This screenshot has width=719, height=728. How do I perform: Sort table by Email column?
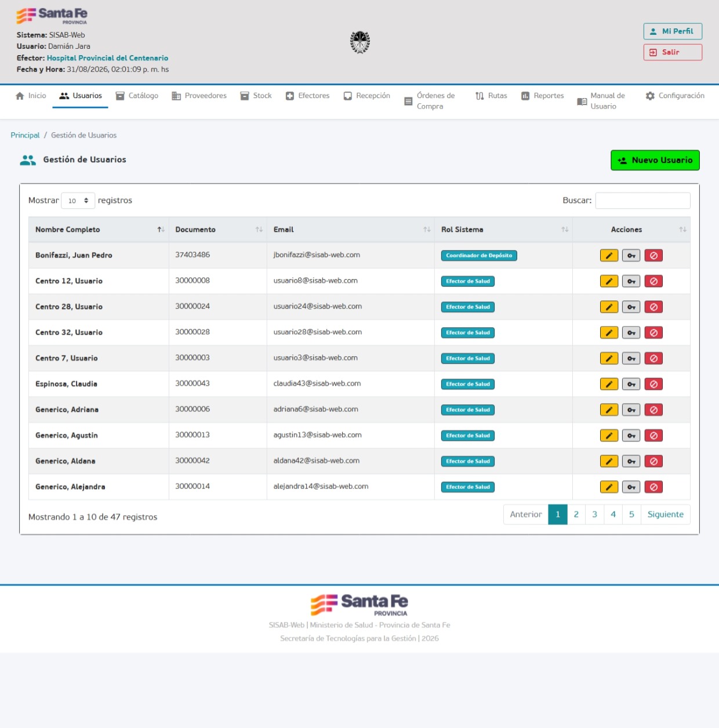[x=351, y=230]
